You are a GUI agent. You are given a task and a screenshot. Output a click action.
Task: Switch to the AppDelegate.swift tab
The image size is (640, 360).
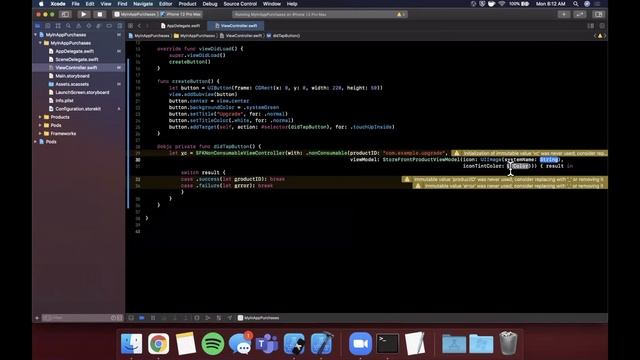click(180, 26)
